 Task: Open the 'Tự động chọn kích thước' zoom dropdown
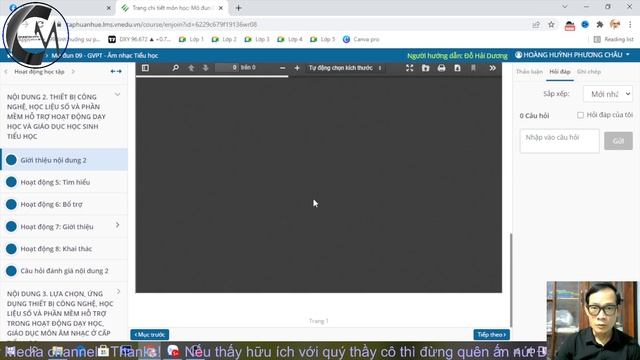[x=345, y=68]
